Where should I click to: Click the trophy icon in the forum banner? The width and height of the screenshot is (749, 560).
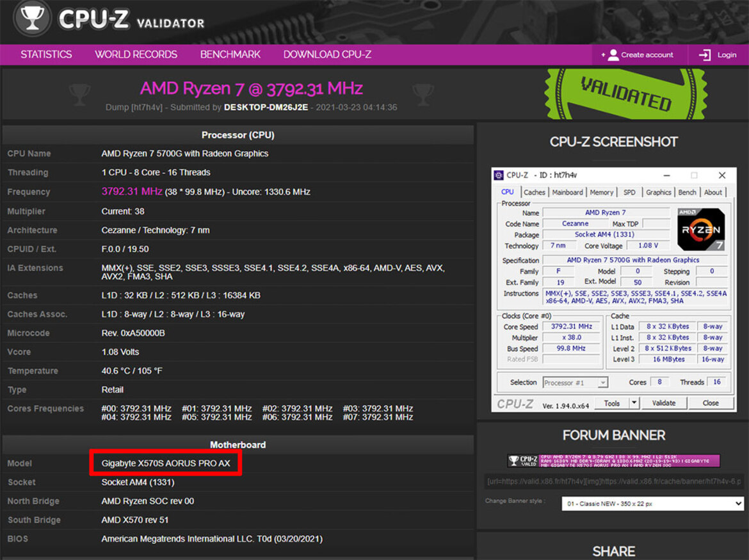pos(514,460)
